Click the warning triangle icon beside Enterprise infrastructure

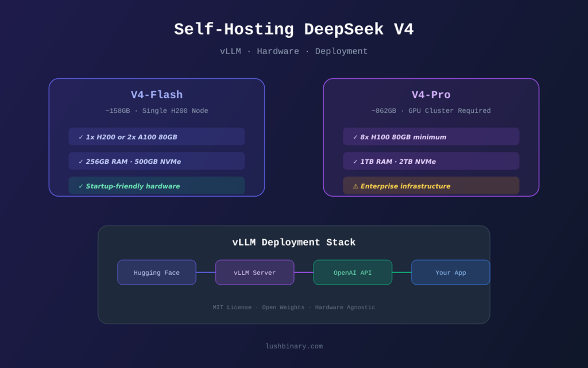[x=355, y=186]
